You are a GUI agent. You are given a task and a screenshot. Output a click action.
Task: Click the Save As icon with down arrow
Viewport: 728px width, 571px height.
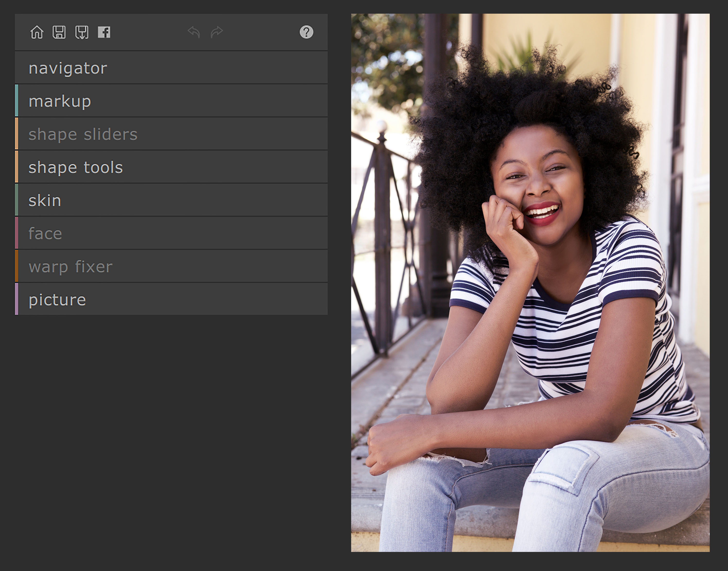(x=82, y=32)
